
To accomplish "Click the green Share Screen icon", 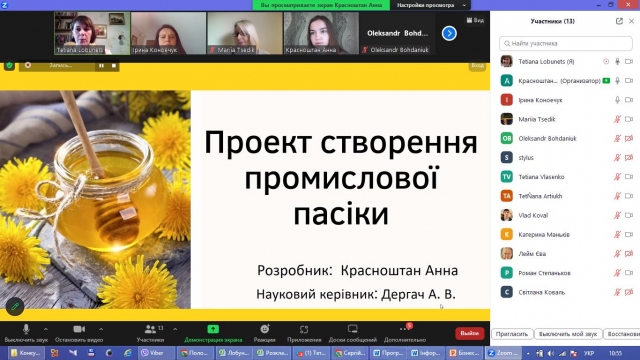I will coord(213,329).
